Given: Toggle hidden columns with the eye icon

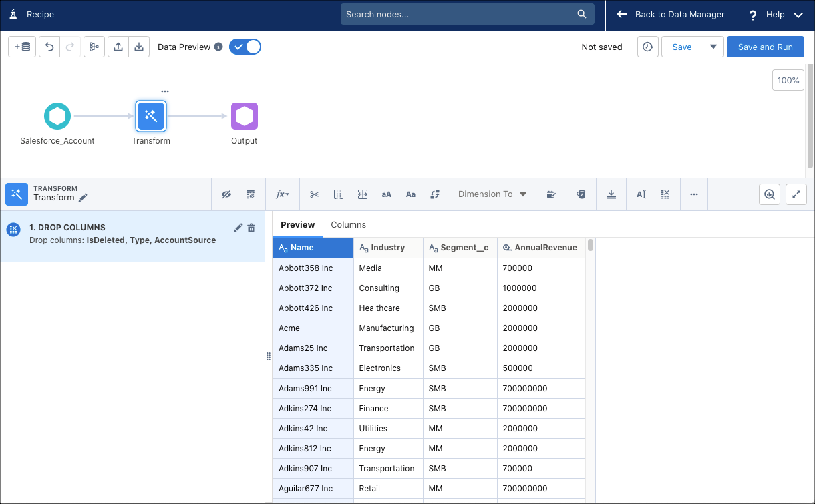Looking at the screenshot, I should pyautogui.click(x=226, y=194).
